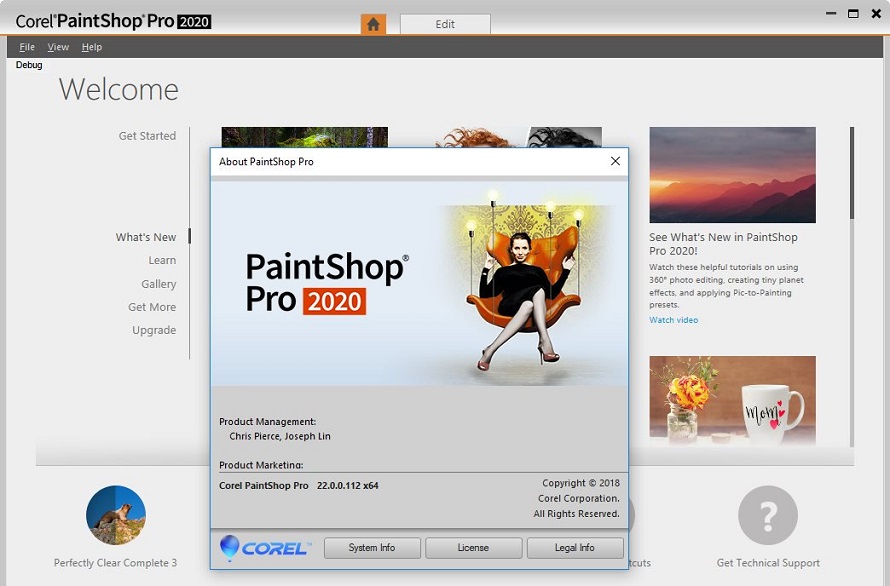Switch to the Edit tab
890x586 pixels.
point(445,24)
